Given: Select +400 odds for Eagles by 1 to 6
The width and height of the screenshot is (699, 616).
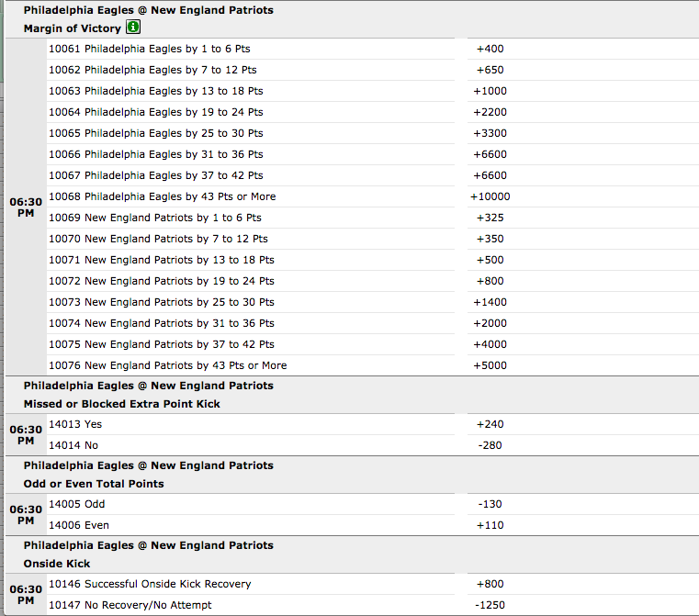Looking at the screenshot, I should pyautogui.click(x=490, y=49).
